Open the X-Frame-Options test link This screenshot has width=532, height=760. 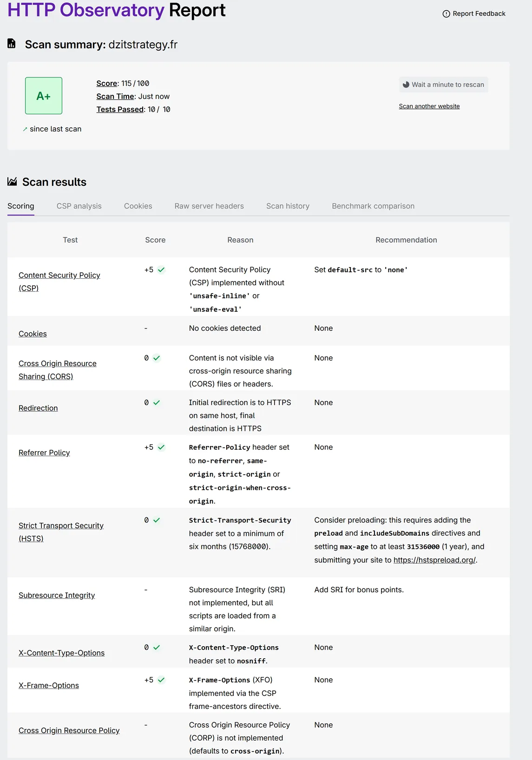49,685
